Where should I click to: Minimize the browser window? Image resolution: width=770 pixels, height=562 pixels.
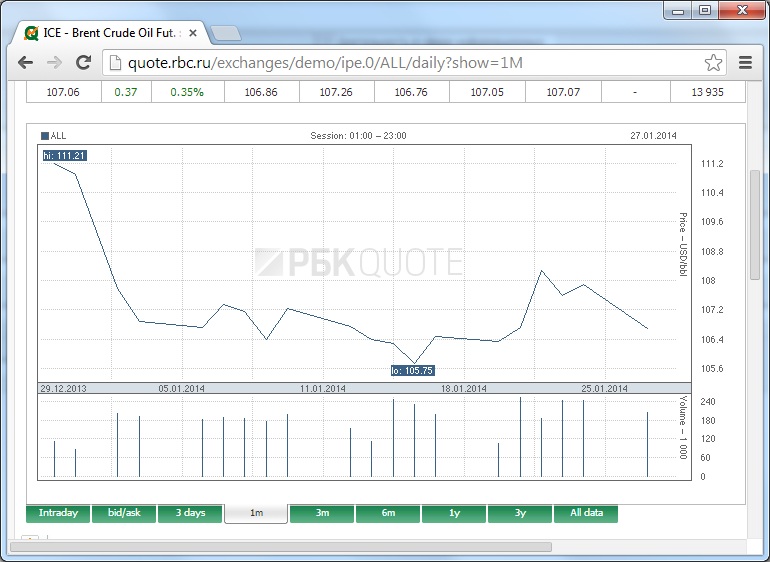click(x=678, y=10)
